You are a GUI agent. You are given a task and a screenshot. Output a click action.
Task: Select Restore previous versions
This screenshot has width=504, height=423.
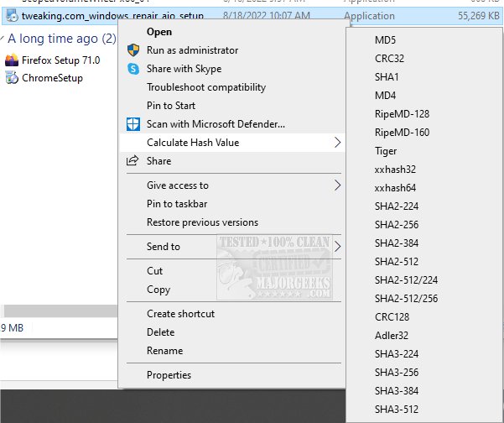click(231, 222)
